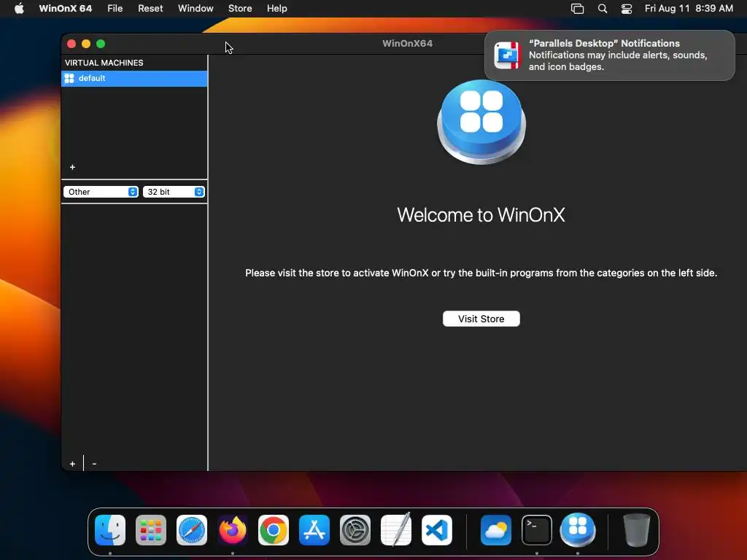Open the Trash in the dock
This screenshot has height=560, width=747.
pos(636,530)
